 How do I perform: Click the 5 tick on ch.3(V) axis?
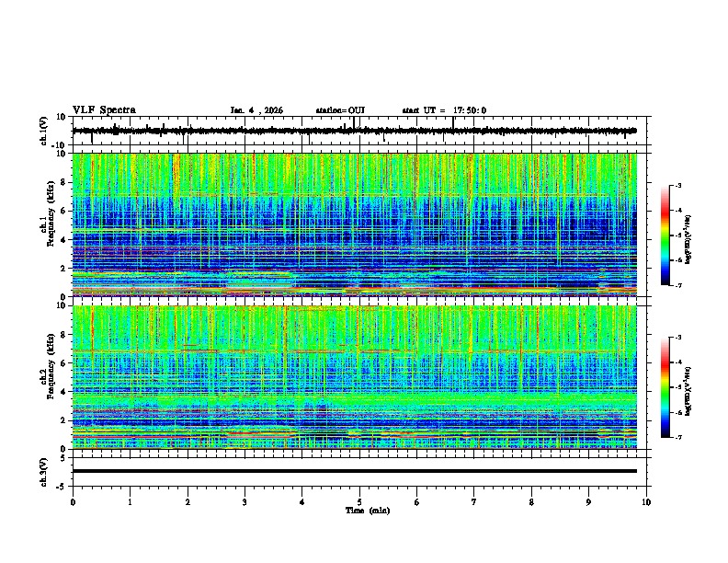tap(63, 457)
